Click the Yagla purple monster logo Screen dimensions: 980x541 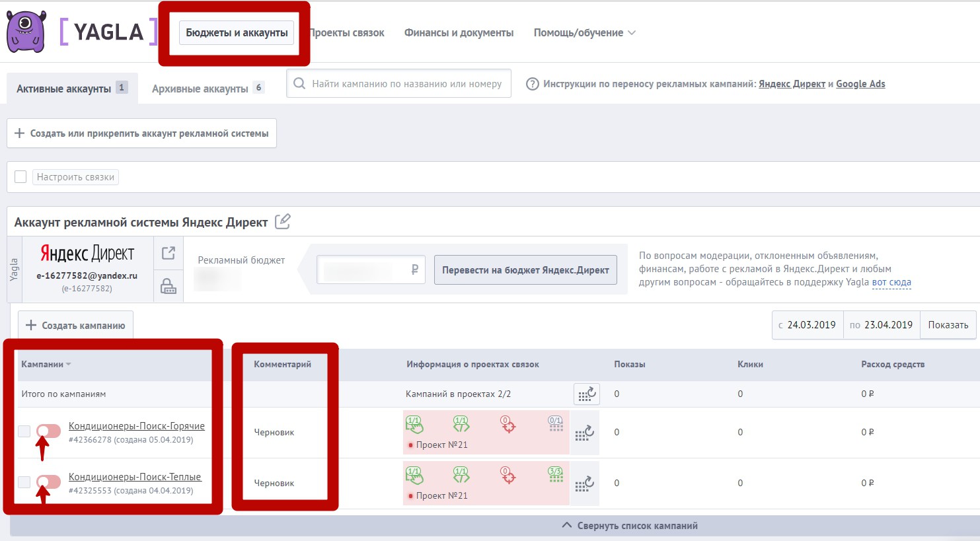coord(26,31)
